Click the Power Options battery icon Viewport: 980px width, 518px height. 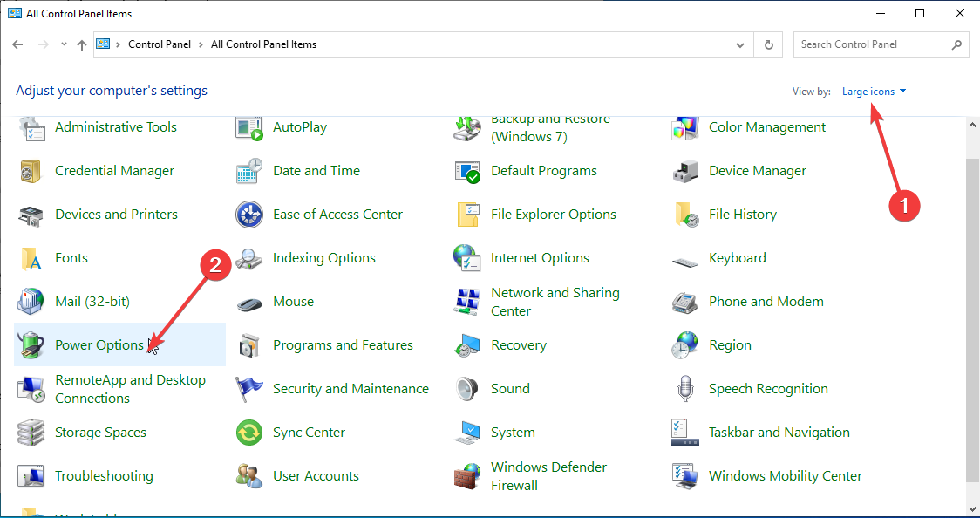(31, 345)
